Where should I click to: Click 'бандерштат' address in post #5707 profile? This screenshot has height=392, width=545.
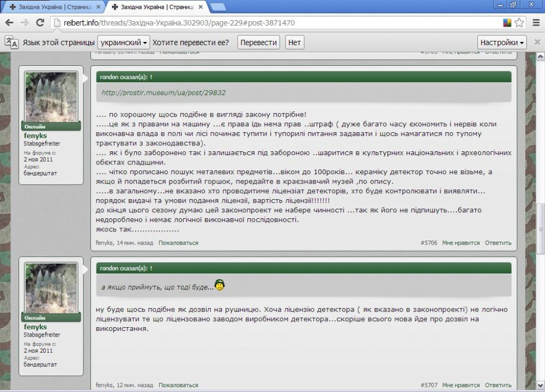[40, 364]
